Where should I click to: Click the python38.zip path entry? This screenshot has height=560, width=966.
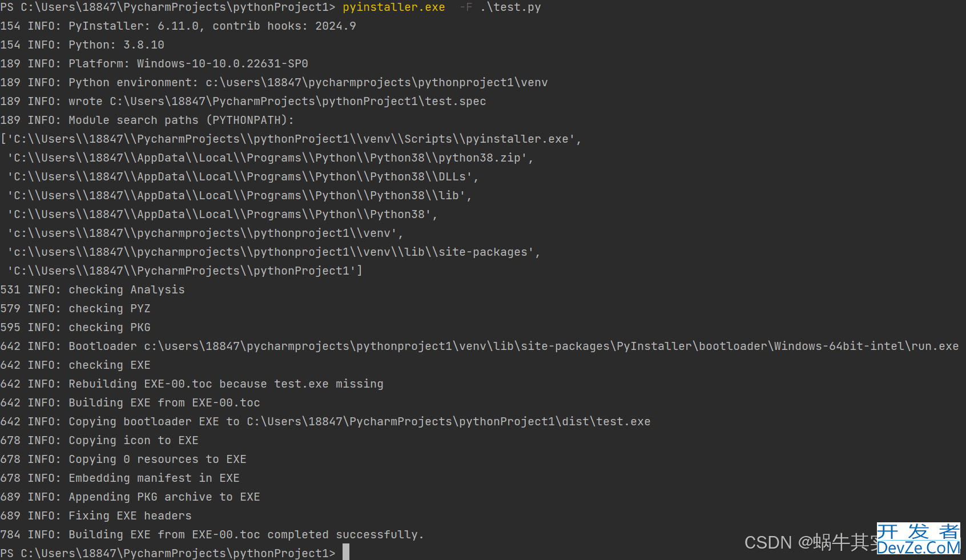coord(271,158)
